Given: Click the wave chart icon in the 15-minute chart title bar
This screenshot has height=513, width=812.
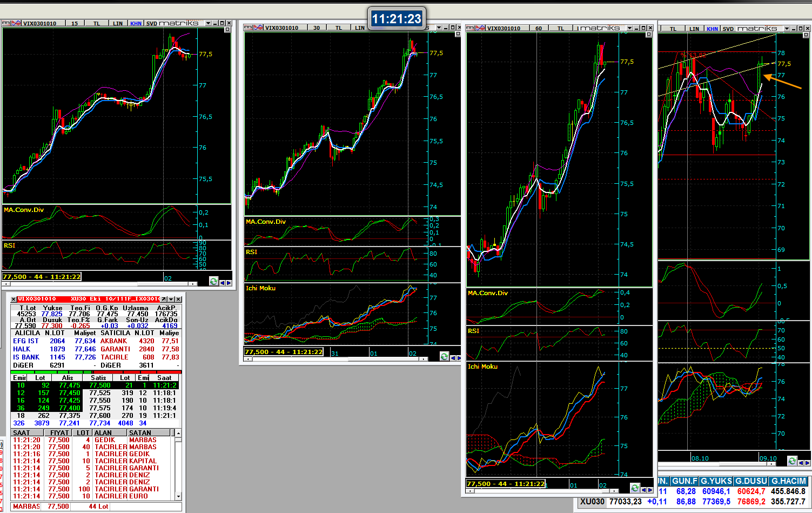Looking at the screenshot, I should pyautogui.click(x=16, y=23).
